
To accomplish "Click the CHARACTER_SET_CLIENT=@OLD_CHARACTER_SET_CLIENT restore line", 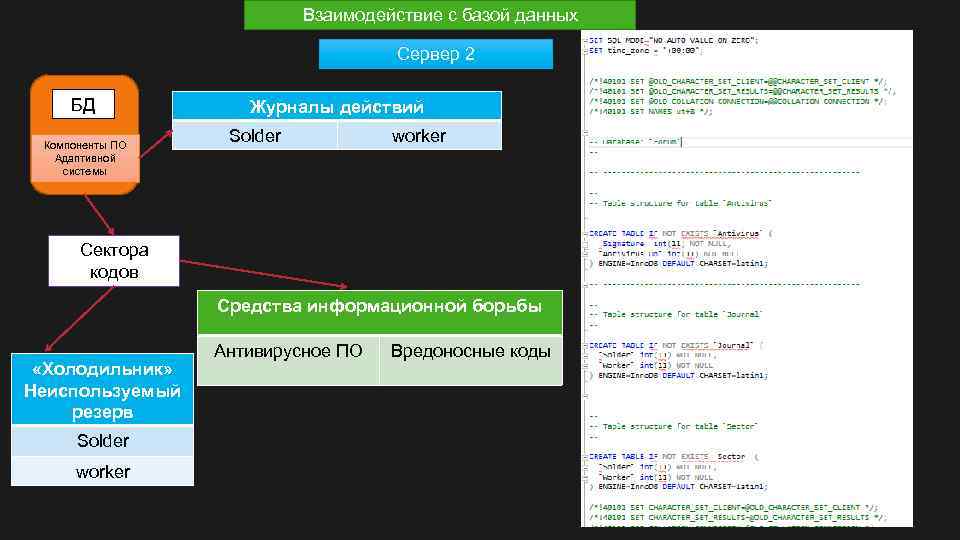I will (733, 508).
